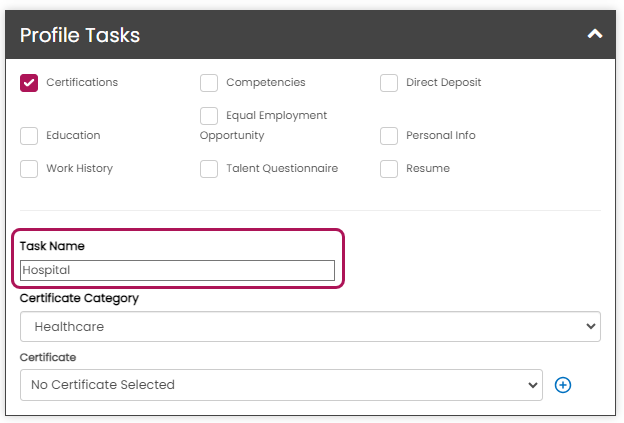The height and width of the screenshot is (423, 624).
Task: Uncheck the Certifications checkbox
Action: [x=29, y=83]
